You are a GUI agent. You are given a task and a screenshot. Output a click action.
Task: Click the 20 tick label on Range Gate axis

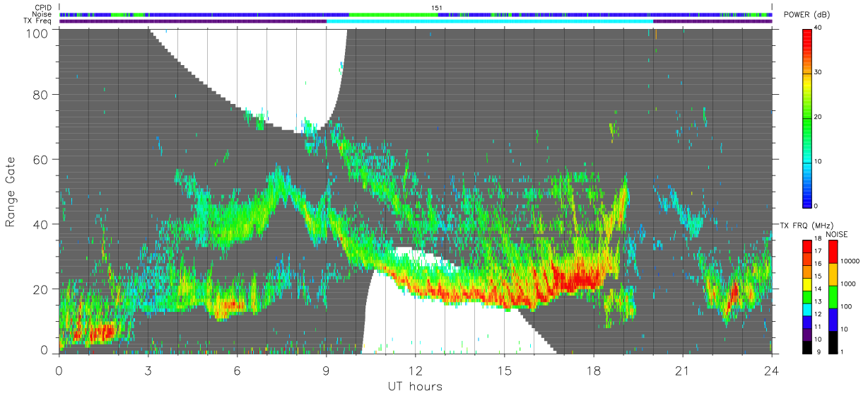pyautogui.click(x=41, y=289)
